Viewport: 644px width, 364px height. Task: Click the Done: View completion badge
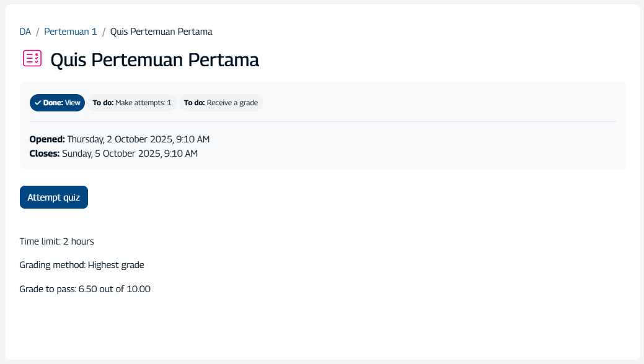[x=58, y=103]
